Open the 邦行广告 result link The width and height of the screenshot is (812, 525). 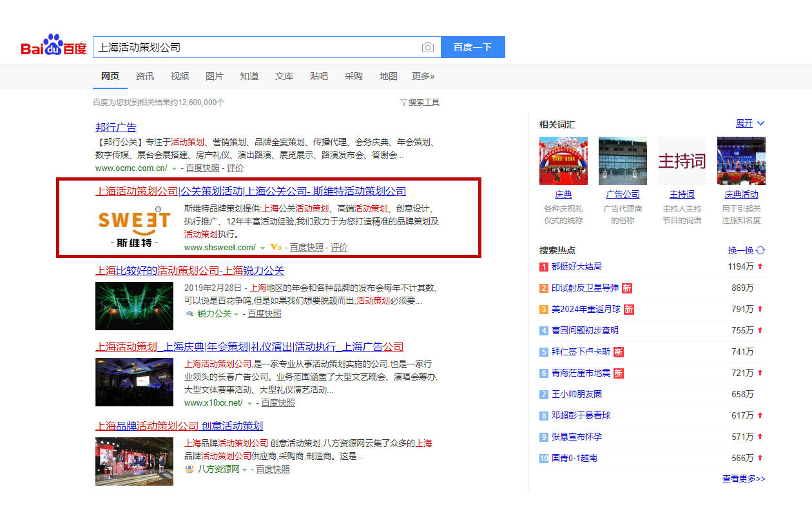(x=116, y=127)
